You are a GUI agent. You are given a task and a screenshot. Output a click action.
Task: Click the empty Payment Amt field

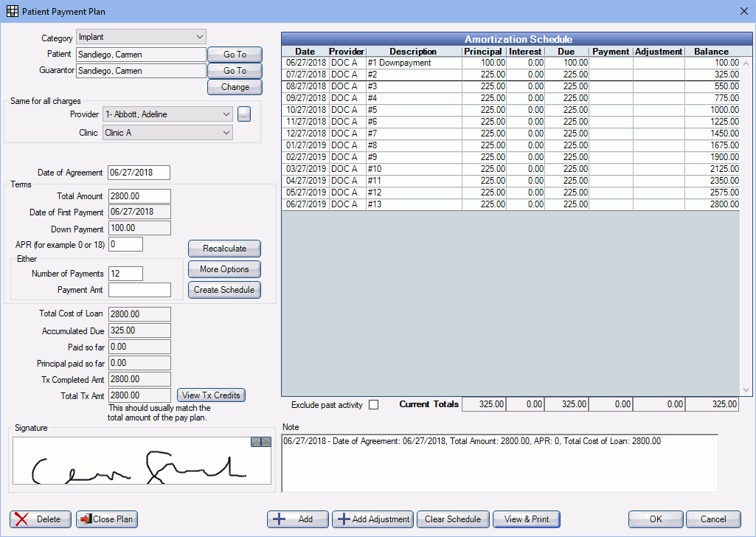[139, 290]
